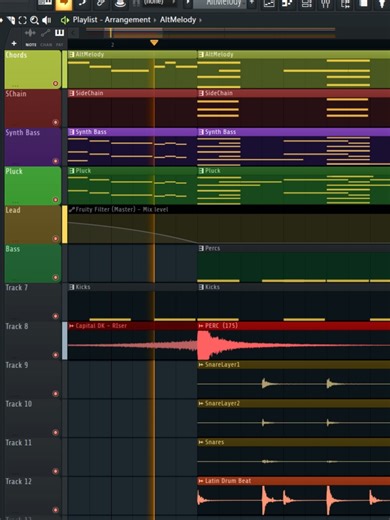Viewport: 390px width, 520px height.
Task: Open the first Synth Bass clip menu icon
Action: (x=72, y=132)
